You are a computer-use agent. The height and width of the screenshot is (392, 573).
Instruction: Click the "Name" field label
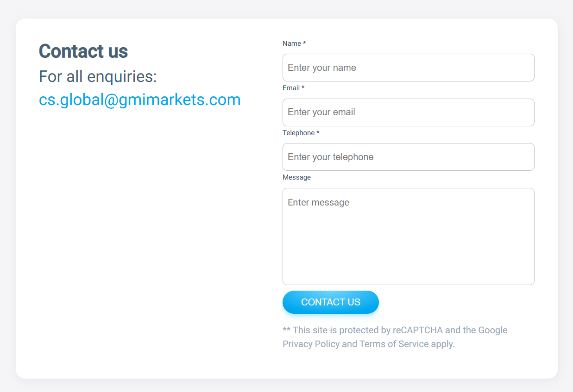coord(292,44)
